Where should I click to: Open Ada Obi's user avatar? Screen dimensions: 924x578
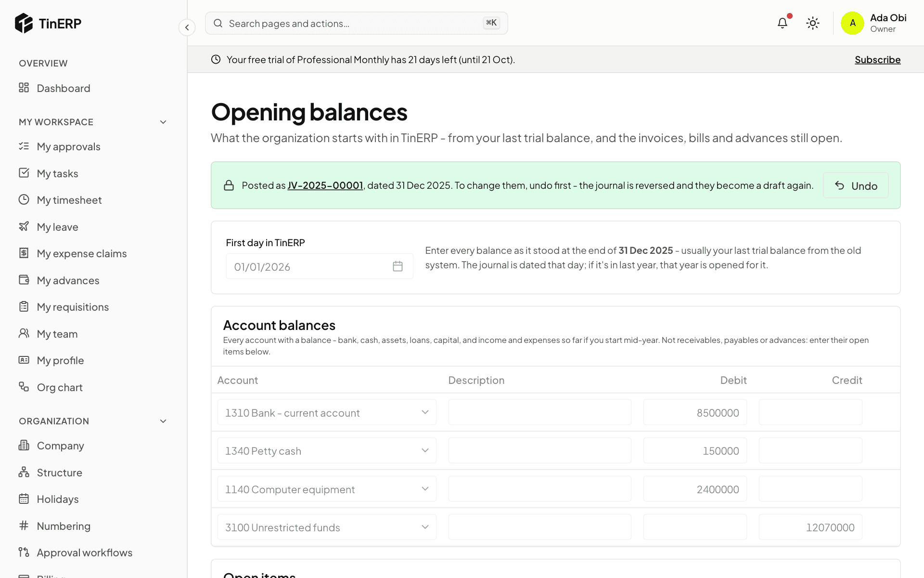(x=852, y=23)
